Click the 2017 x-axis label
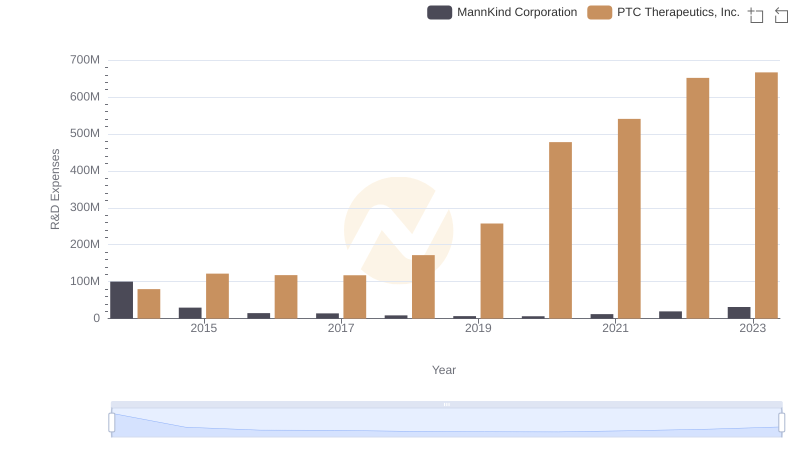 [x=341, y=328]
